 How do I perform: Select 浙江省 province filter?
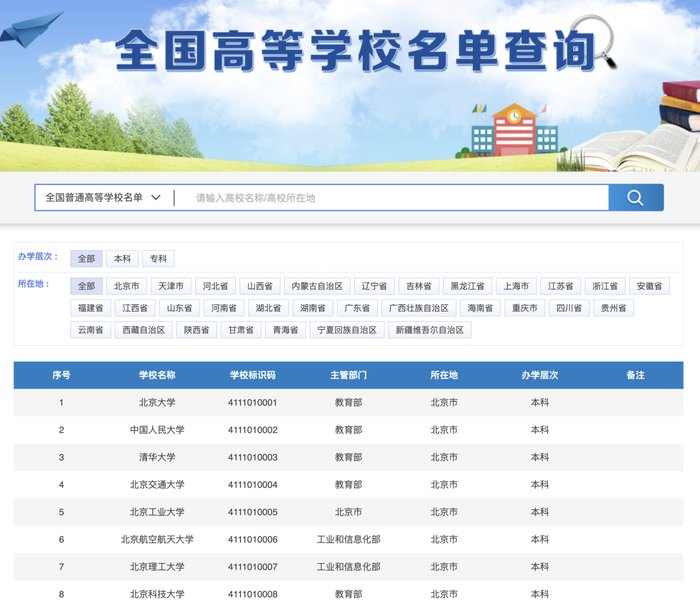point(604,286)
